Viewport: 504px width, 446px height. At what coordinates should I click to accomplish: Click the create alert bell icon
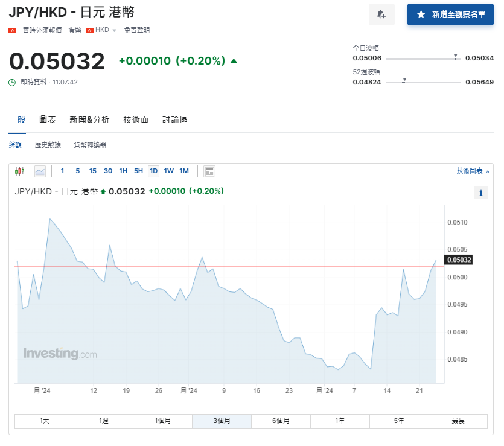click(x=381, y=14)
